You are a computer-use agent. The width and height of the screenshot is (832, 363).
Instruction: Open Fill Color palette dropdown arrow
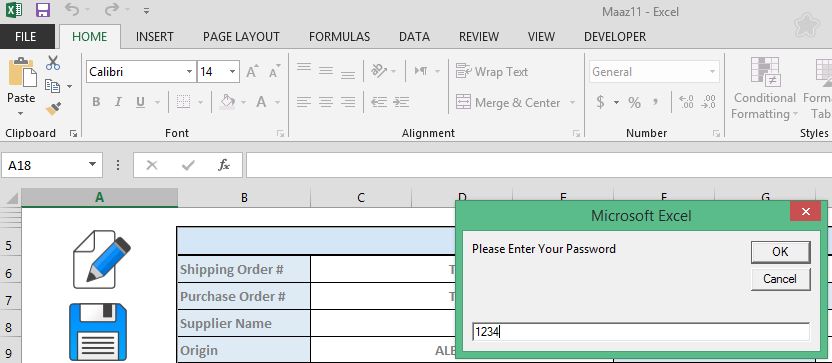click(244, 102)
